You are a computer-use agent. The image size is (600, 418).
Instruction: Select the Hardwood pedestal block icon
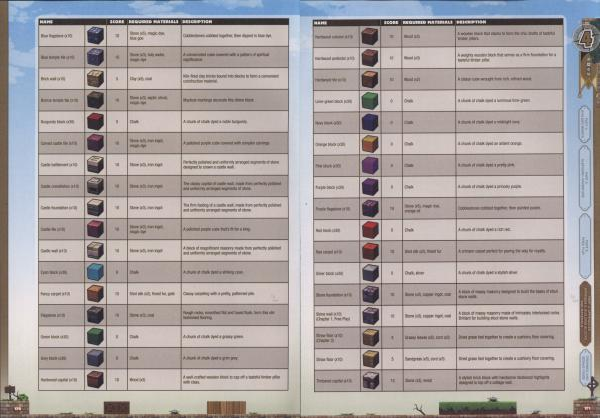pyautogui.click(x=370, y=58)
